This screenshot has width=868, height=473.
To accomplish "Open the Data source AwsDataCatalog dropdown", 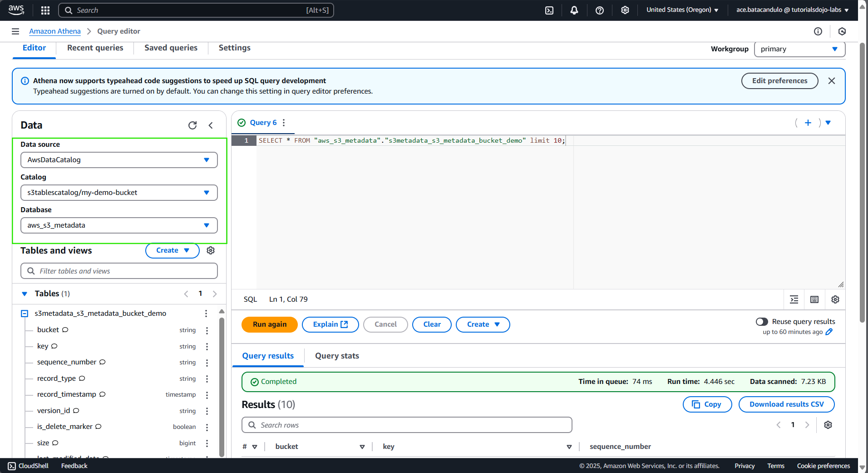I will click(119, 160).
